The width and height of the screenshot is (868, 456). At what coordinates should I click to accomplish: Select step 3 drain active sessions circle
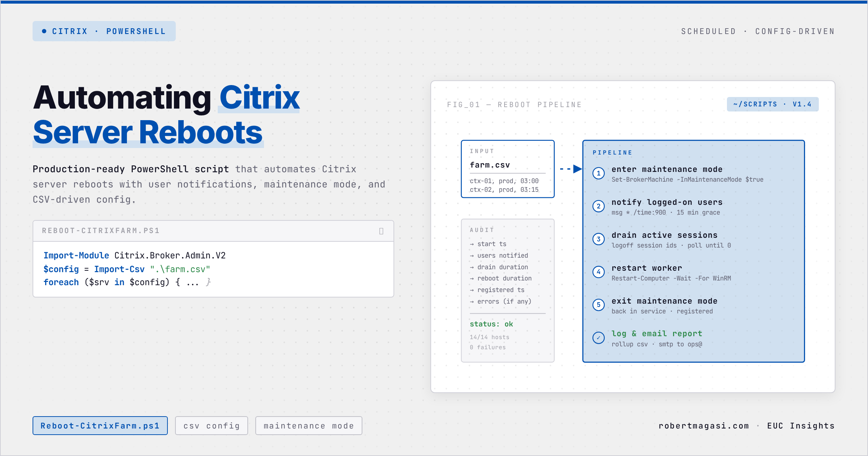(599, 239)
